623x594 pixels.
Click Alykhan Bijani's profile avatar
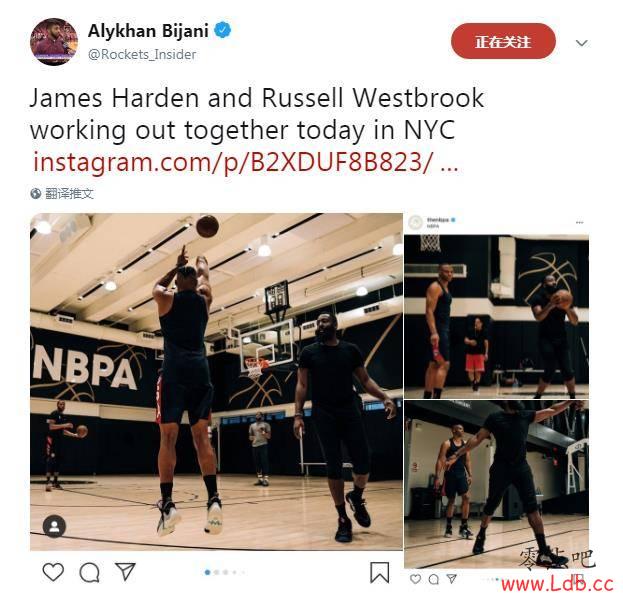coord(54,41)
